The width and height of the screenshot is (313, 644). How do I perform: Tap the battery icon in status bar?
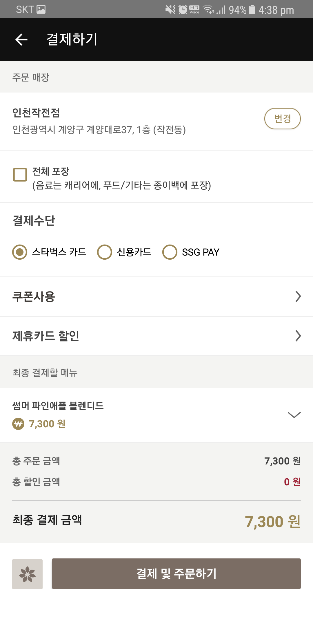tap(252, 10)
